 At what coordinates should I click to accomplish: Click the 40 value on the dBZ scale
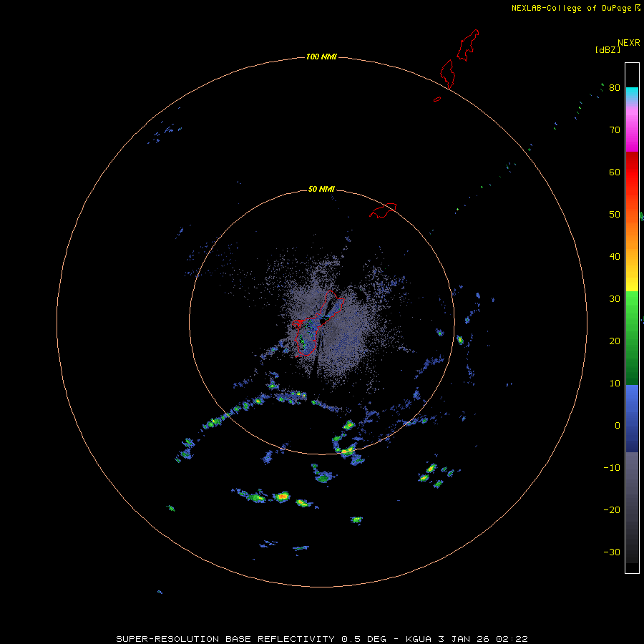click(615, 257)
